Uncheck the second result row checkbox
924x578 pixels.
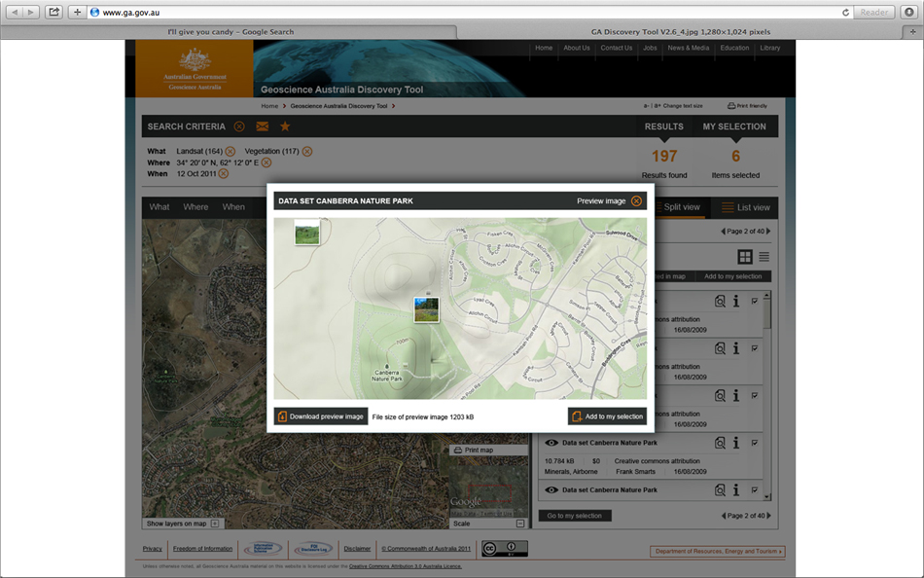(x=755, y=348)
